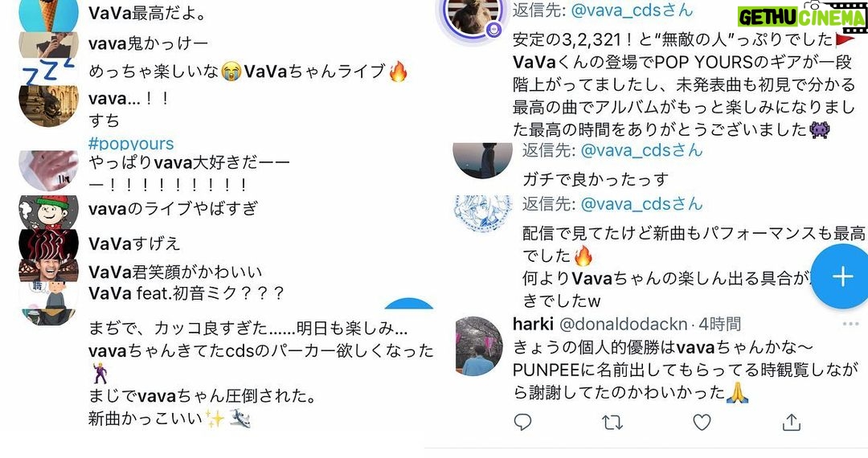Open the @vava_cds mention above 配信で見てたけど
The height and width of the screenshot is (458, 868).
click(641, 204)
